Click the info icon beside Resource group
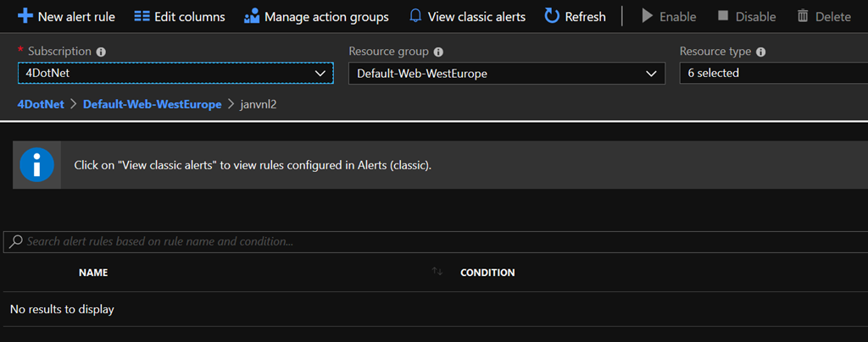868x342 pixels. [x=438, y=52]
